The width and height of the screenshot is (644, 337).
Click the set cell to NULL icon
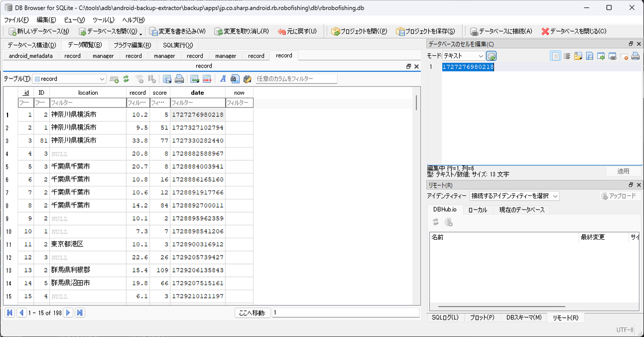coord(624,56)
